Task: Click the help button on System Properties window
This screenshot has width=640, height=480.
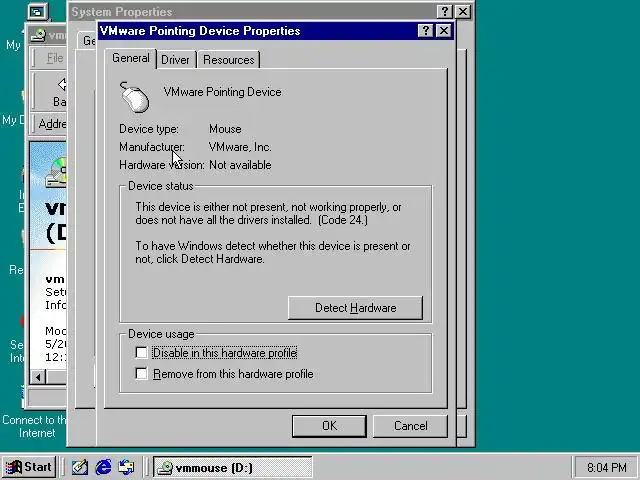Action: click(x=444, y=11)
